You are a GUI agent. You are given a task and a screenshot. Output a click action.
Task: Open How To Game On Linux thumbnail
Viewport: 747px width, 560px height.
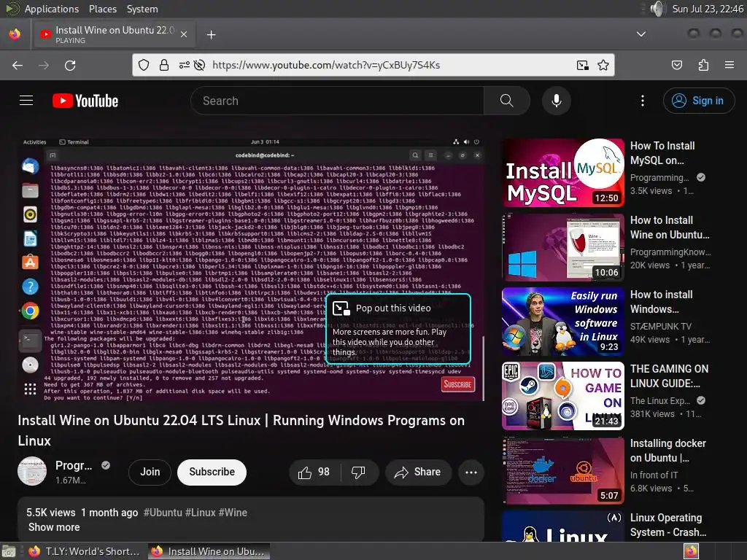coord(563,396)
